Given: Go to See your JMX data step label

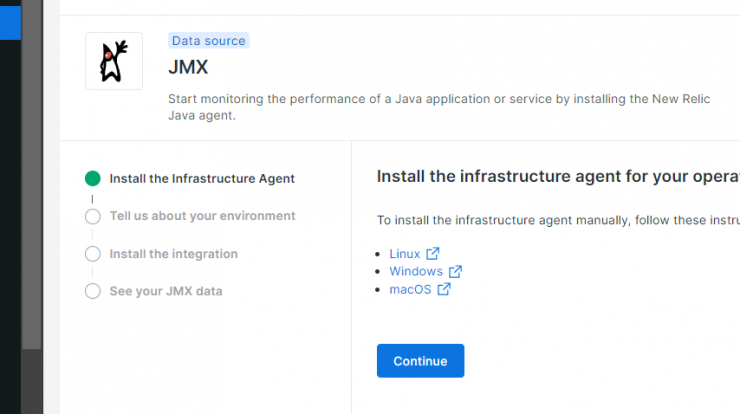Looking at the screenshot, I should [166, 291].
